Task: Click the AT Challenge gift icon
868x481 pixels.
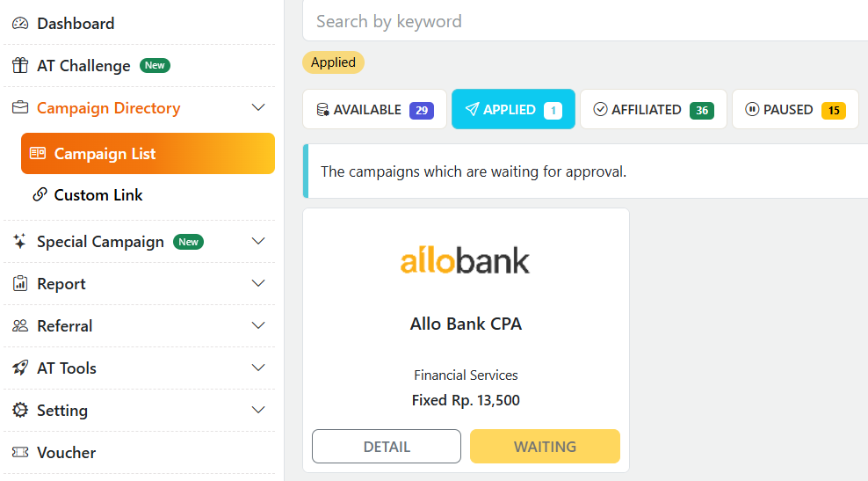Action: click(20, 66)
